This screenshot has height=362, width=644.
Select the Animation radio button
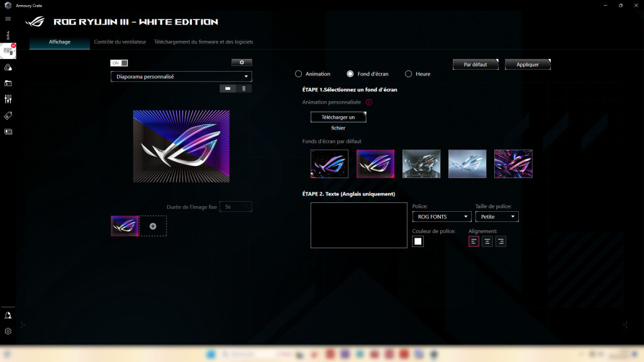[x=298, y=74]
